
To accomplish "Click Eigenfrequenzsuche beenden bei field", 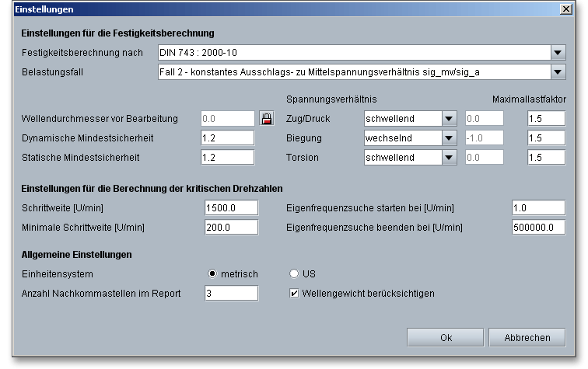I will coord(538,228).
